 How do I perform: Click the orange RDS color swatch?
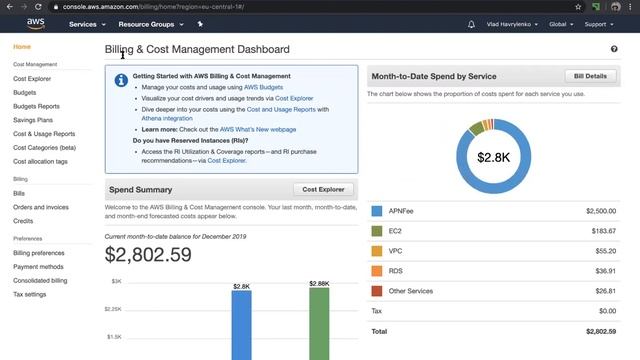(x=377, y=271)
